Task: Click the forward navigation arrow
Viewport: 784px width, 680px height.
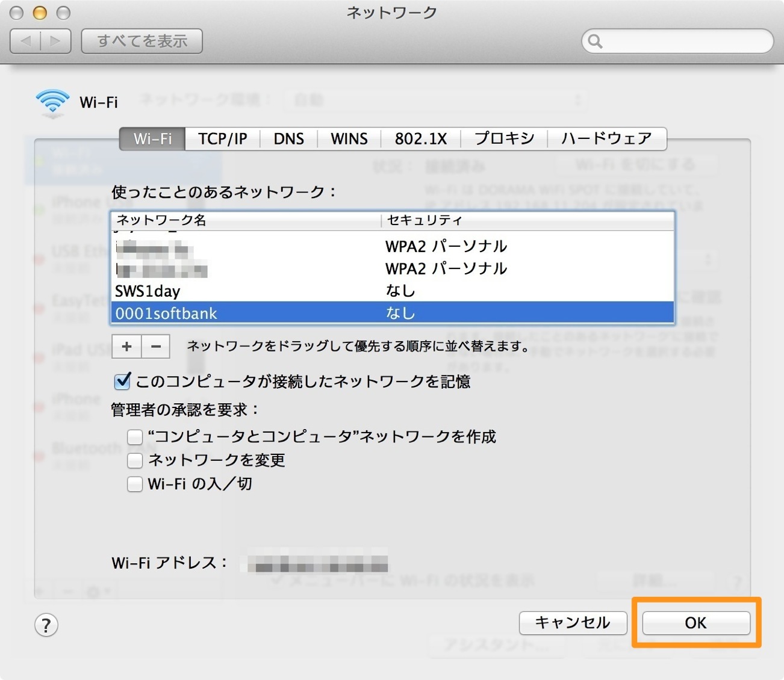Action: tap(56, 41)
